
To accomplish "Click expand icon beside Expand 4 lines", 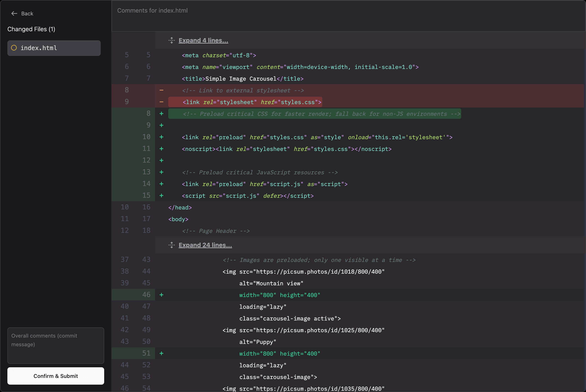I will 172,40.
